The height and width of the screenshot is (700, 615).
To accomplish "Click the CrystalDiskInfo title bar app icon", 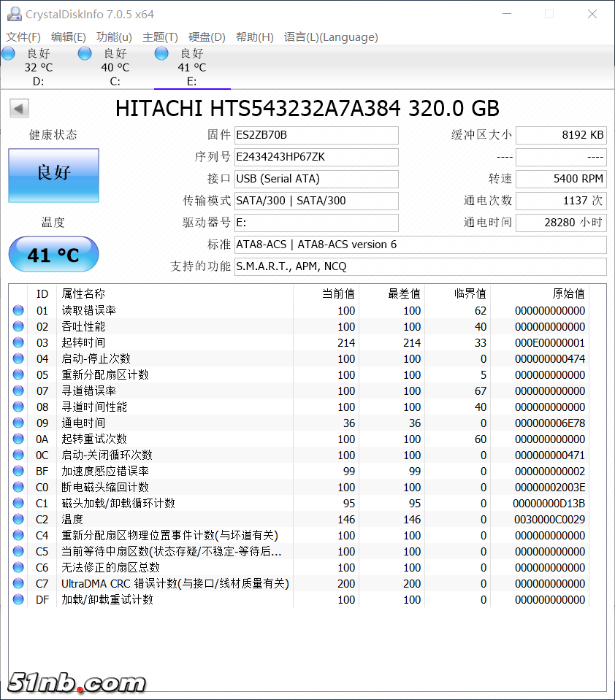I will click(x=14, y=14).
